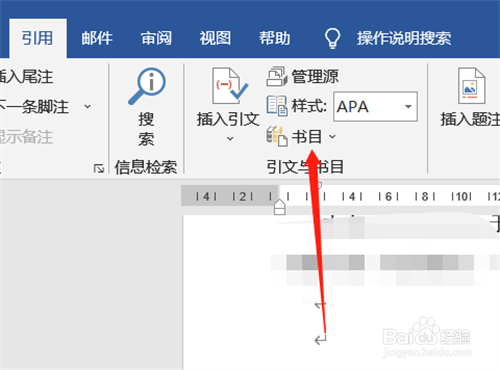500x370 pixels.
Task: Open footnote dialog launcher icon
Action: click(x=99, y=168)
